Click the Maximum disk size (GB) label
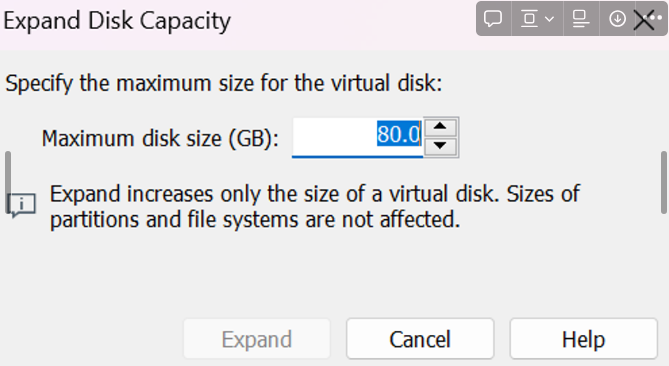The height and width of the screenshot is (366, 669). [160, 139]
